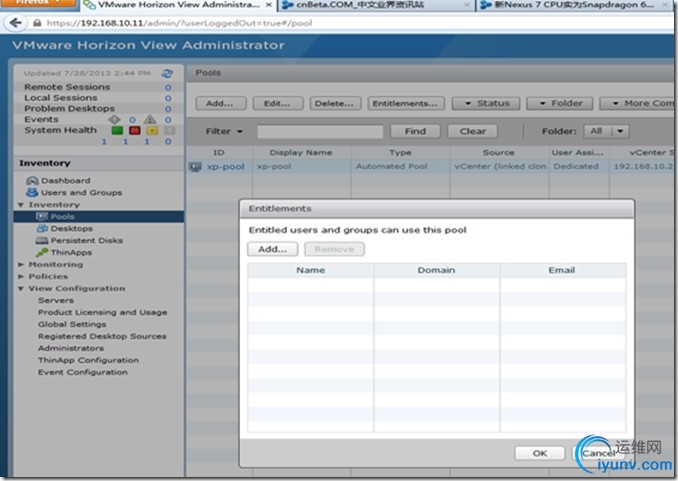Click the address bar padlock icon
The image size is (678, 481).
coord(37,23)
